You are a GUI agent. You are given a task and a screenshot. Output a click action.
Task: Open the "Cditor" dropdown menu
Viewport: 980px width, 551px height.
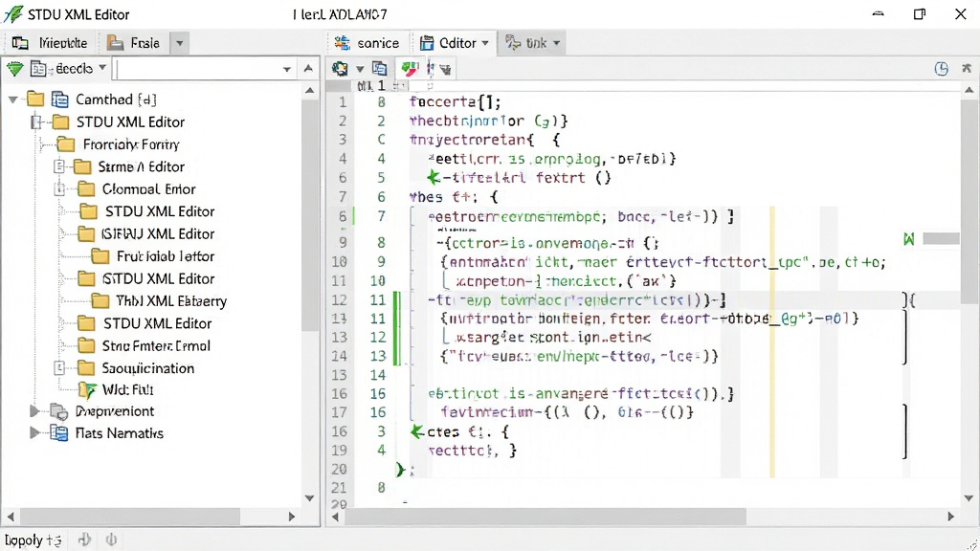pyautogui.click(x=485, y=43)
